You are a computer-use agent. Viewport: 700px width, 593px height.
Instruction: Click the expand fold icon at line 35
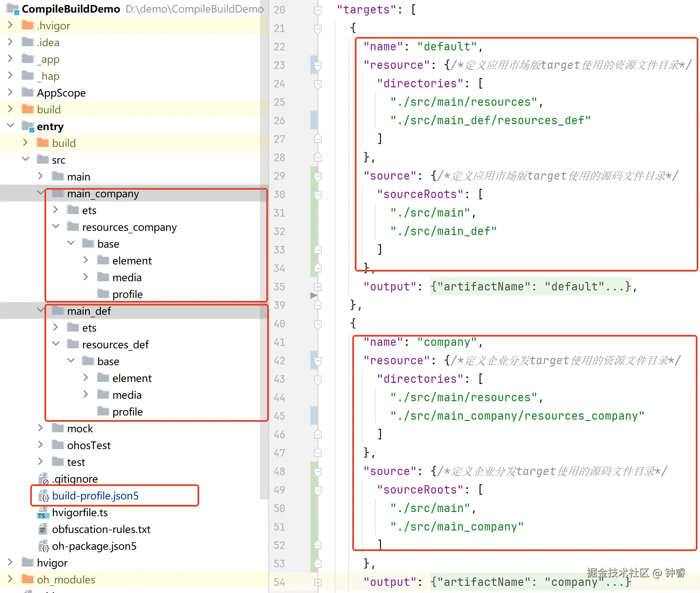(x=318, y=287)
